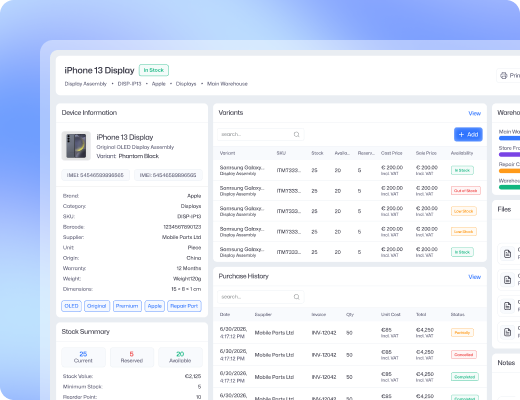Click the DISP-IP13 breadcrumb text in header
The height and width of the screenshot is (400, 520).
(x=129, y=84)
